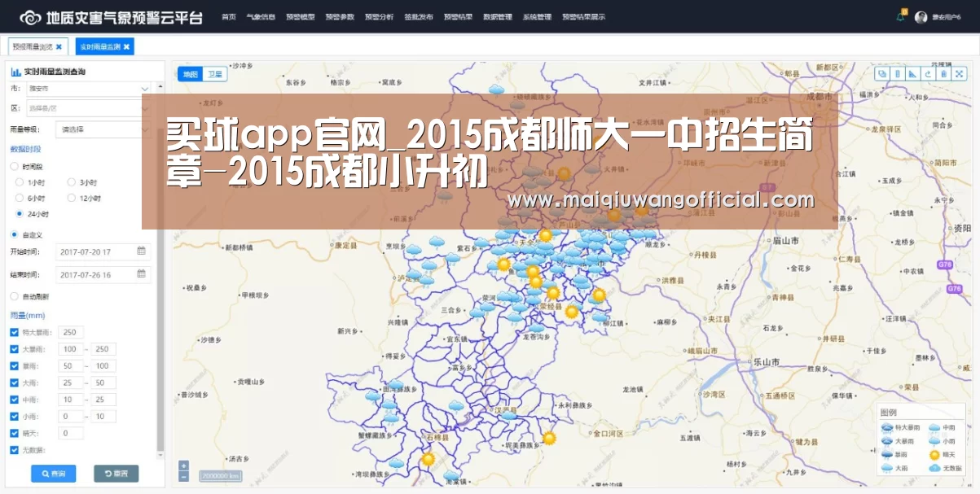Click sun marker southeast of 汉源县
980x494 pixels.
[x=549, y=438]
